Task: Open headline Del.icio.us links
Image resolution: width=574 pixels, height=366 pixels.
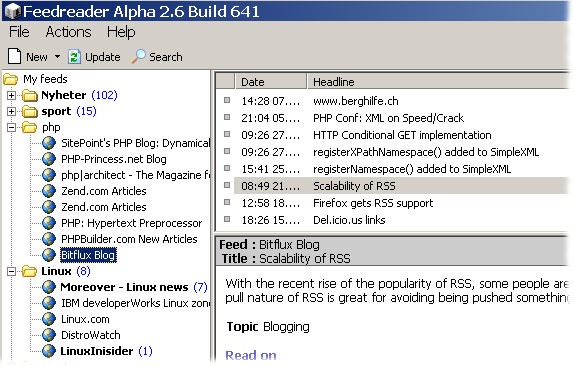Action: (349, 220)
